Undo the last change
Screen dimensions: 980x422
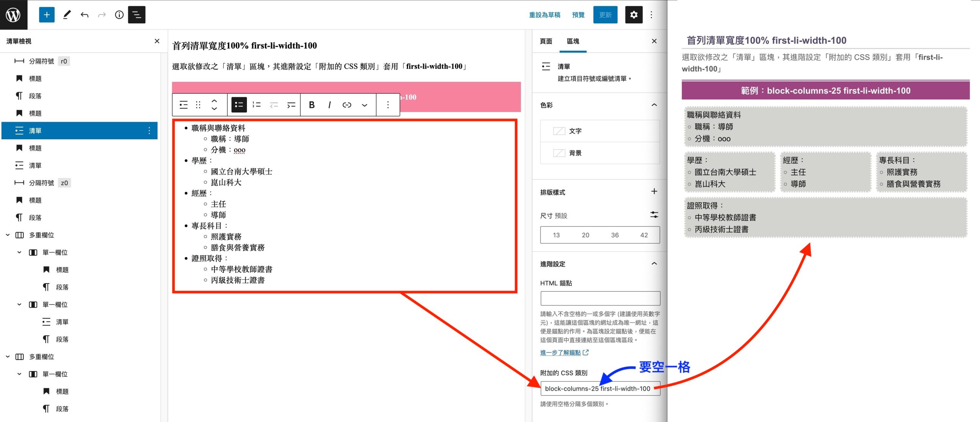[x=85, y=15]
